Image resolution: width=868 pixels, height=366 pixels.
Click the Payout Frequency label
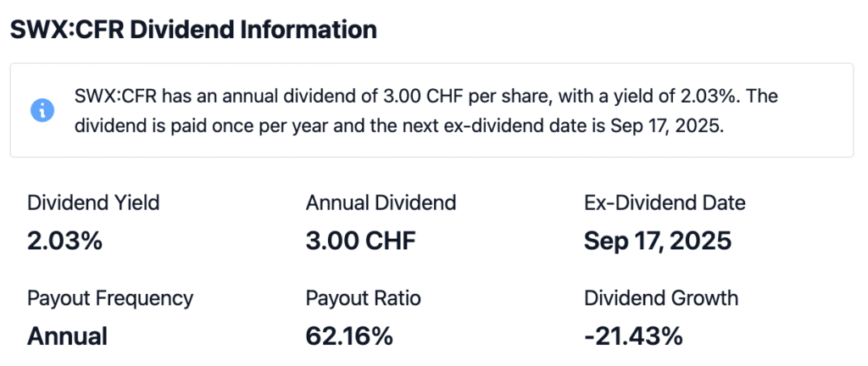point(110,299)
